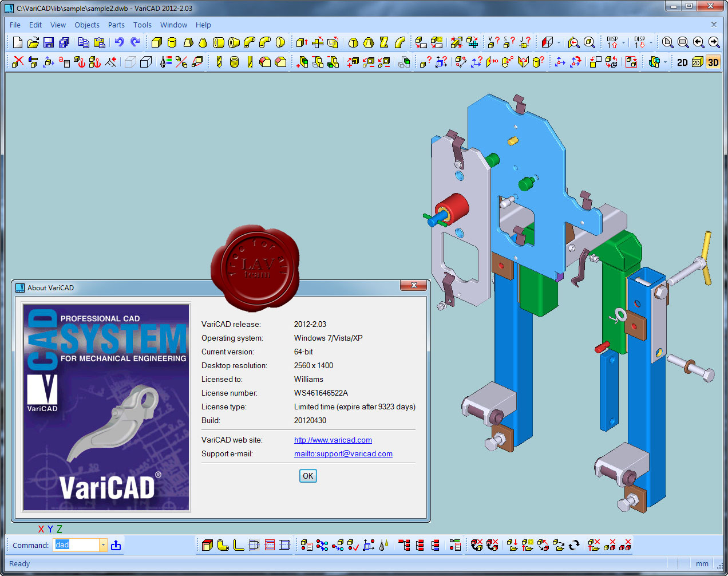This screenshot has width=728, height=576.
Task: Open the Tools menu
Action: click(x=143, y=25)
